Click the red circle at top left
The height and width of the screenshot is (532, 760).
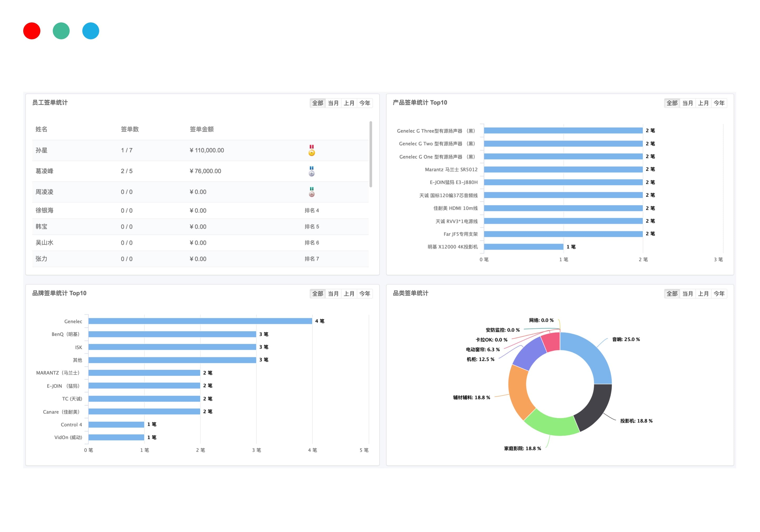point(32,31)
